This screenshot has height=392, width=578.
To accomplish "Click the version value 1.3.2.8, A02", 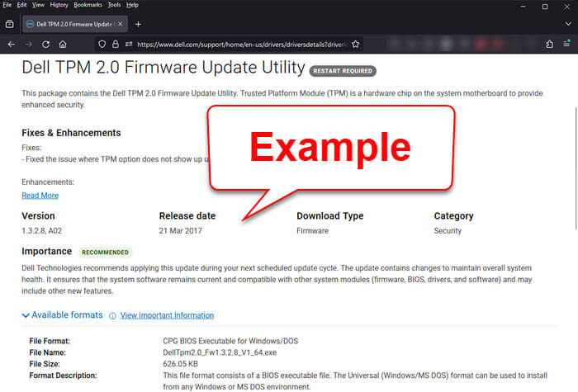I will pyautogui.click(x=41, y=231).
